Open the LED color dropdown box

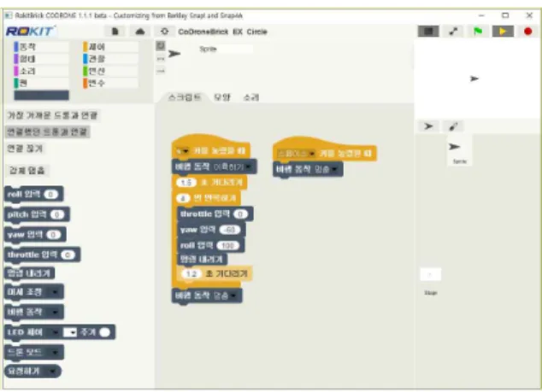[x=70, y=332]
